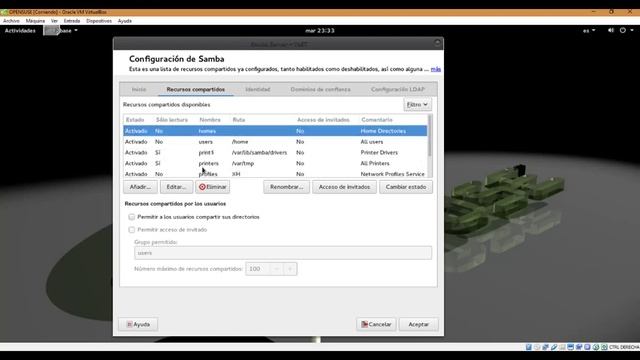Sort by the Acceso de invitados column header

(323, 120)
